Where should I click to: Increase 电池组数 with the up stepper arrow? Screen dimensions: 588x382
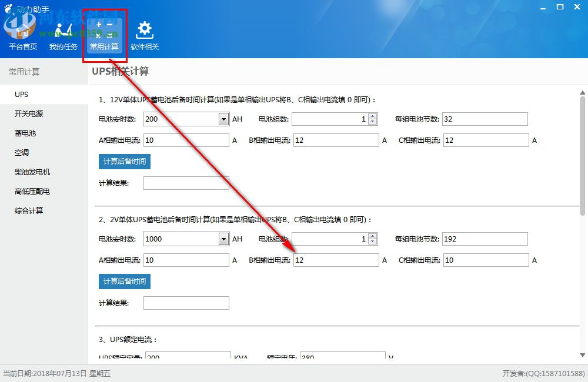click(x=373, y=116)
